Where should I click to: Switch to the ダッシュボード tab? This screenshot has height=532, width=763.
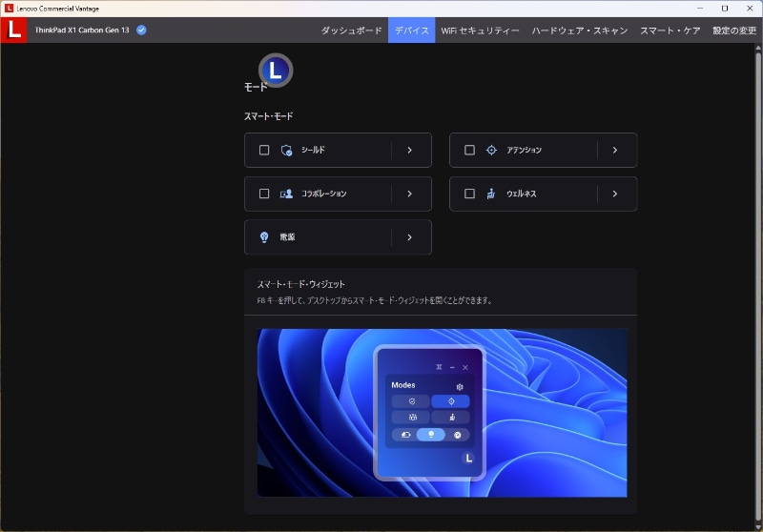click(x=351, y=31)
